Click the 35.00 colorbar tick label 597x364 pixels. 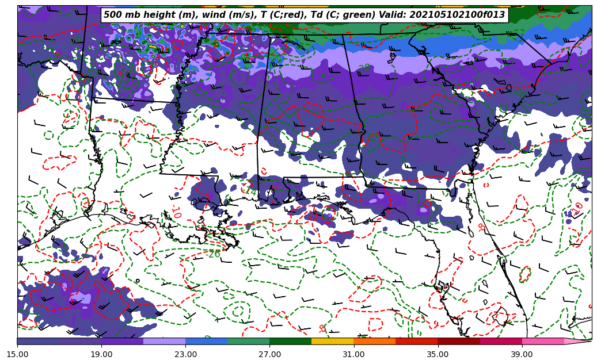(438, 354)
